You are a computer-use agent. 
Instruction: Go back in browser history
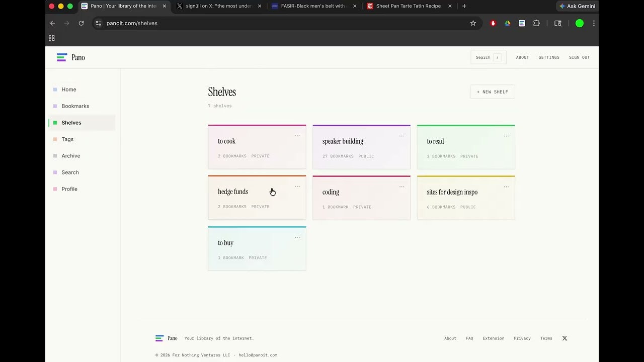pos(52,23)
